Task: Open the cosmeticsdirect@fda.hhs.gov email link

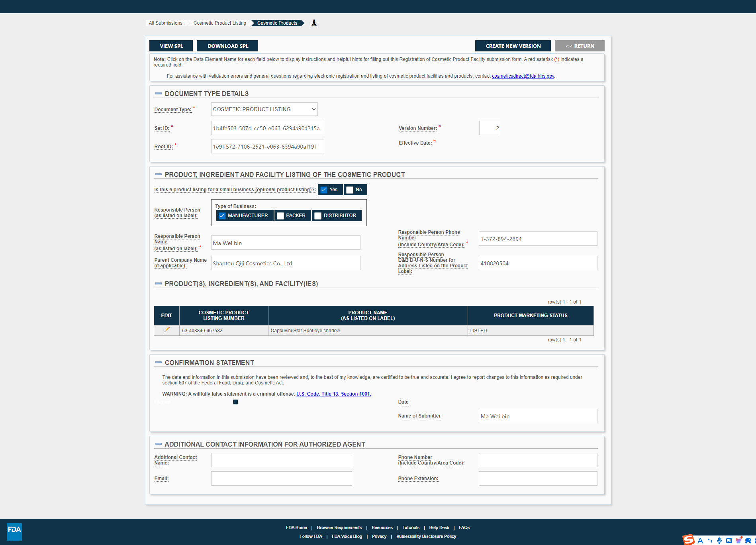Action: (x=523, y=76)
